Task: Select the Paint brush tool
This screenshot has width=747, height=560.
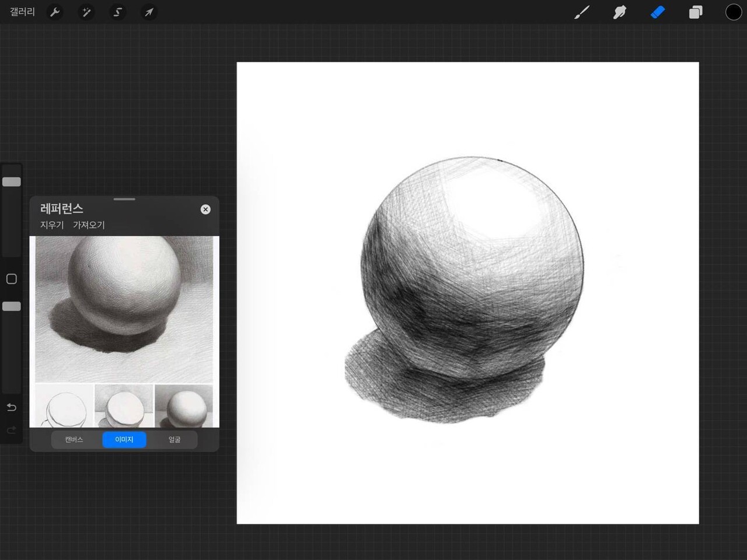Action: 582,12
